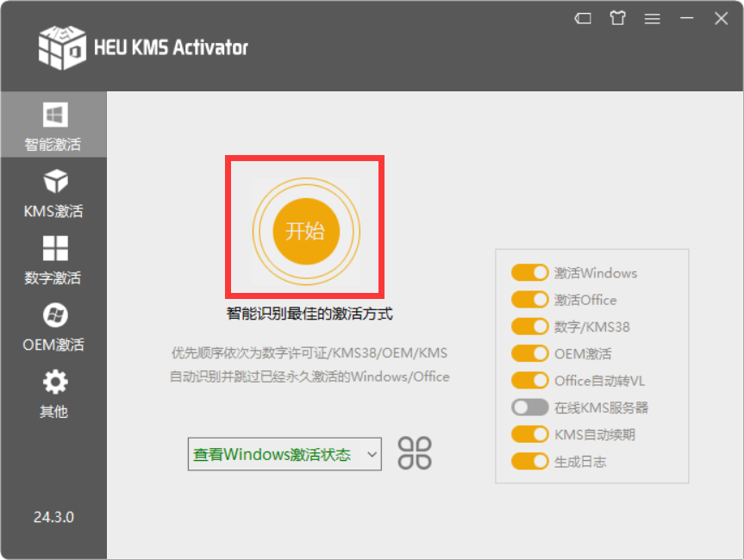This screenshot has height=560, width=744.
Task: Click the text 智能识别最佳的激活方式
Action: (x=309, y=314)
